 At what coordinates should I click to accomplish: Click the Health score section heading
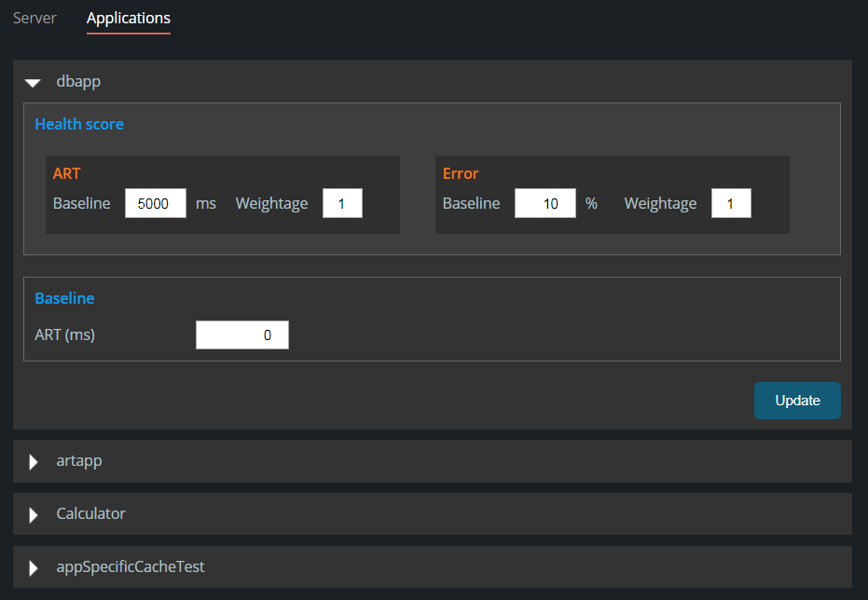pyautogui.click(x=79, y=123)
